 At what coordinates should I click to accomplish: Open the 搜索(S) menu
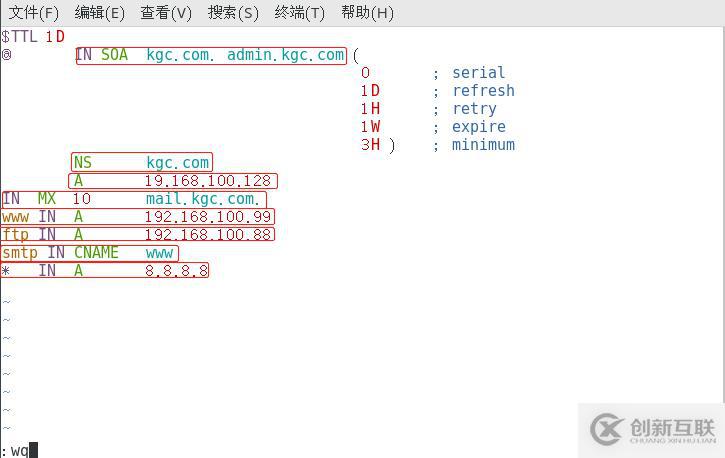pos(233,13)
